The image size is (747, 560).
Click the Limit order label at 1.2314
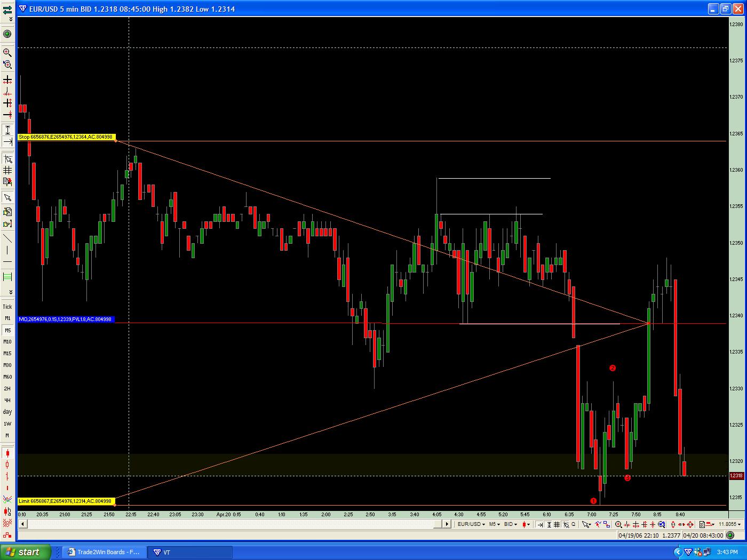(66, 501)
